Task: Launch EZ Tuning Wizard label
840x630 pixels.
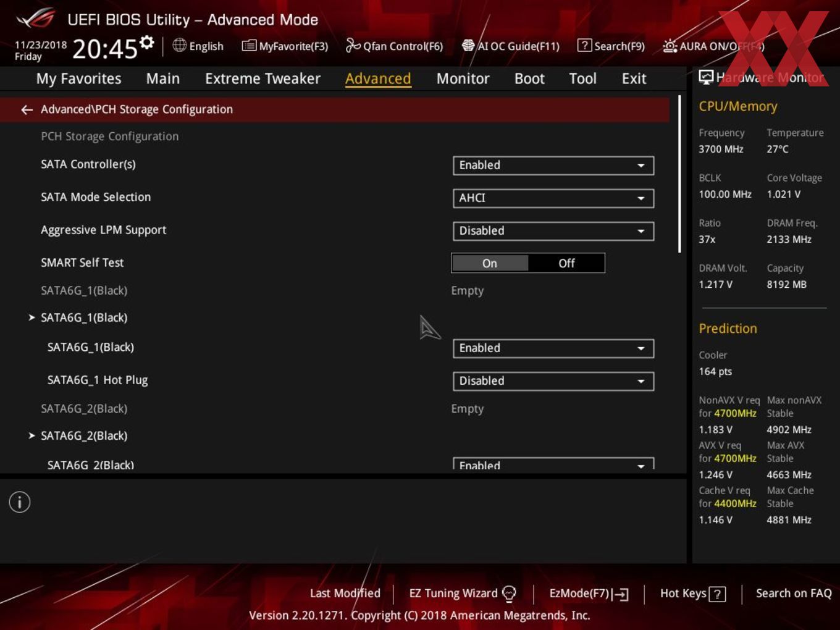Action: (453, 593)
